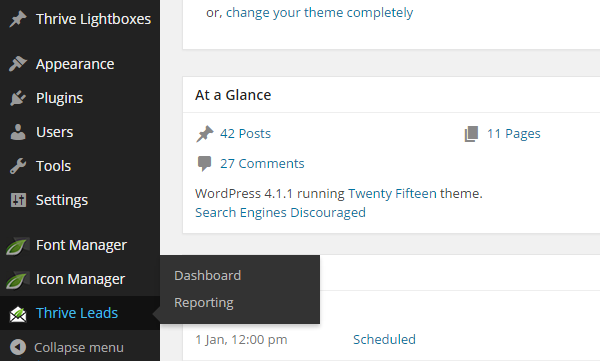The width and height of the screenshot is (600, 361).
Task: Collapse the admin sidebar menu
Action: pos(67,347)
